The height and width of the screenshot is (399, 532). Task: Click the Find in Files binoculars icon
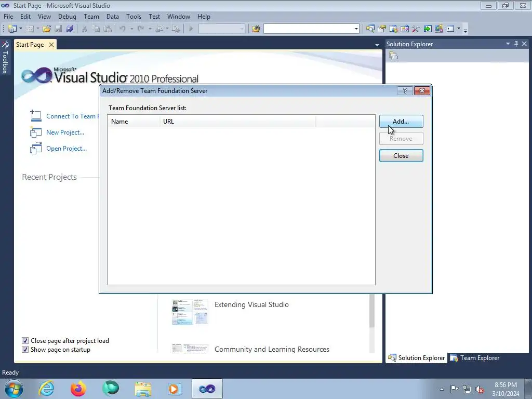click(256, 29)
